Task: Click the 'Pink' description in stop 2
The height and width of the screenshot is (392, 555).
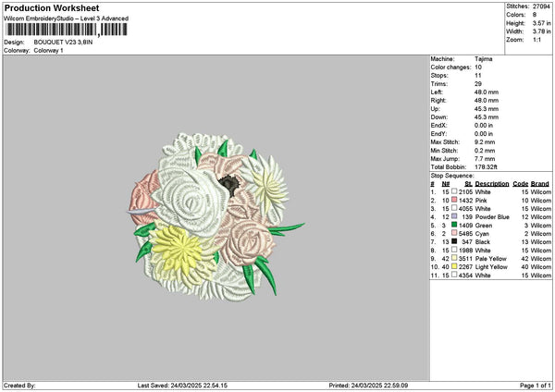Action: (481, 201)
